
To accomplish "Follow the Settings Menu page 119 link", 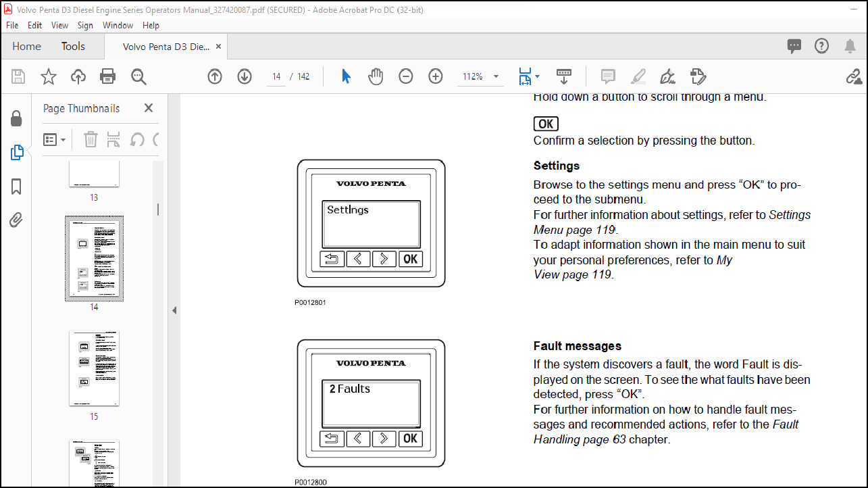I will 672,222.
